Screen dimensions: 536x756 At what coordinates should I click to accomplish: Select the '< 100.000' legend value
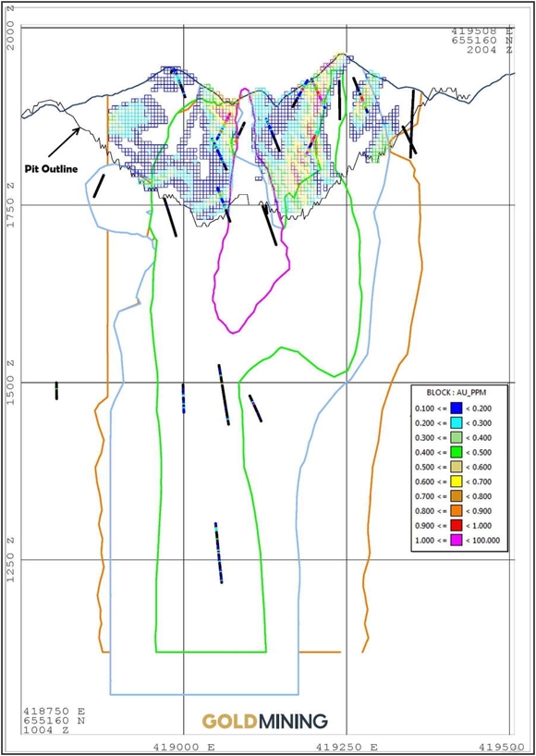pos(483,541)
